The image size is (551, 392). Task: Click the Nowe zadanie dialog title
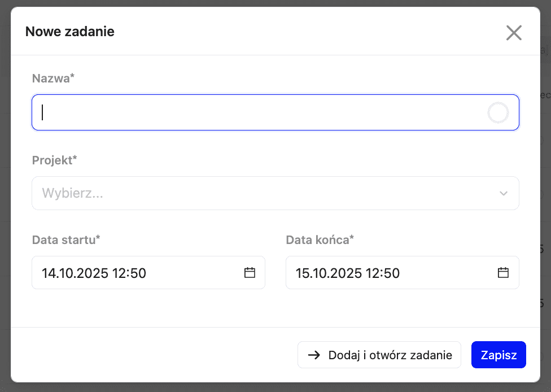pyautogui.click(x=70, y=32)
